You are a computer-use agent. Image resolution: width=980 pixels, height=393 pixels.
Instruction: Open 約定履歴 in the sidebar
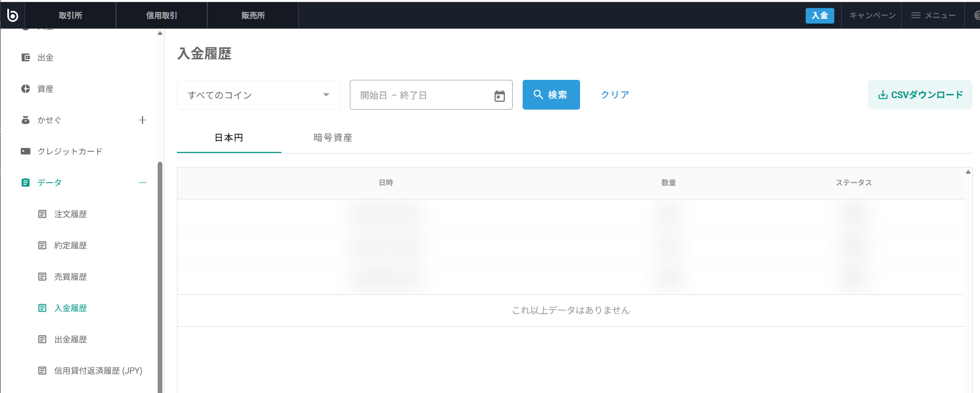pyautogui.click(x=70, y=245)
